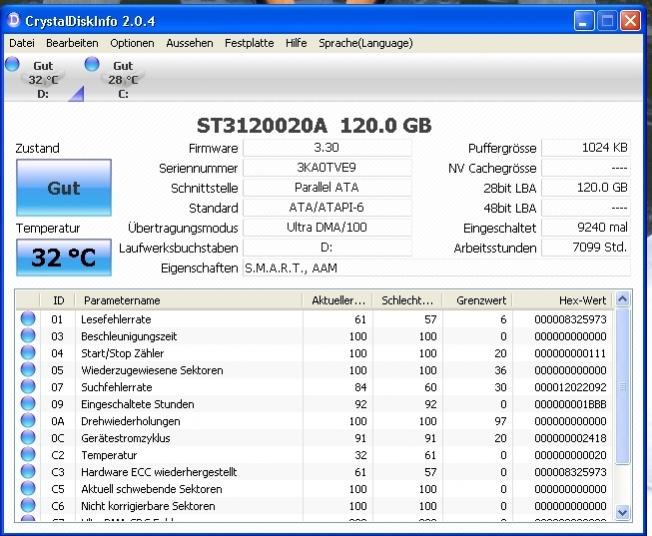Open the Datei menu

22,43
